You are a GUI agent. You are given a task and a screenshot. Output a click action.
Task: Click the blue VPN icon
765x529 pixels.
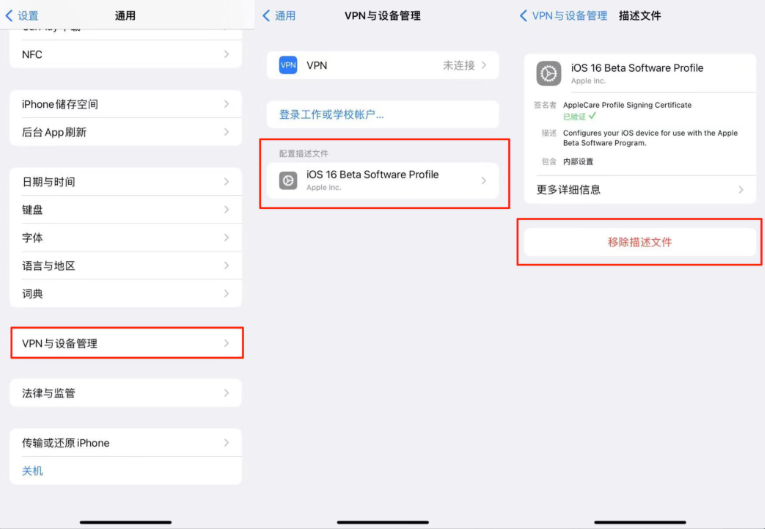[x=288, y=65]
